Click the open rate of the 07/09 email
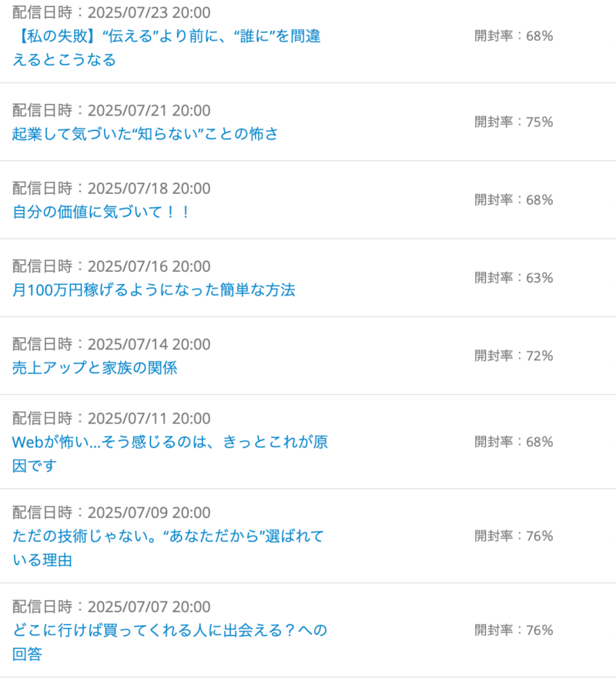 point(514,536)
